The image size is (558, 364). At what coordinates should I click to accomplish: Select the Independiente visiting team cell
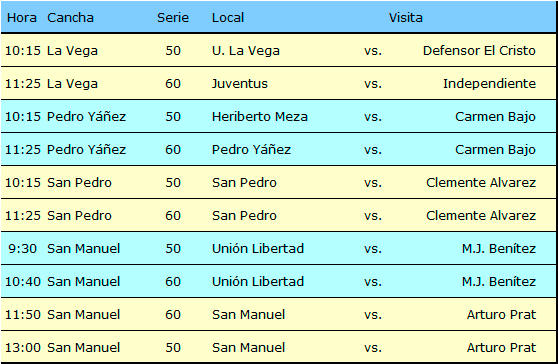coord(489,84)
